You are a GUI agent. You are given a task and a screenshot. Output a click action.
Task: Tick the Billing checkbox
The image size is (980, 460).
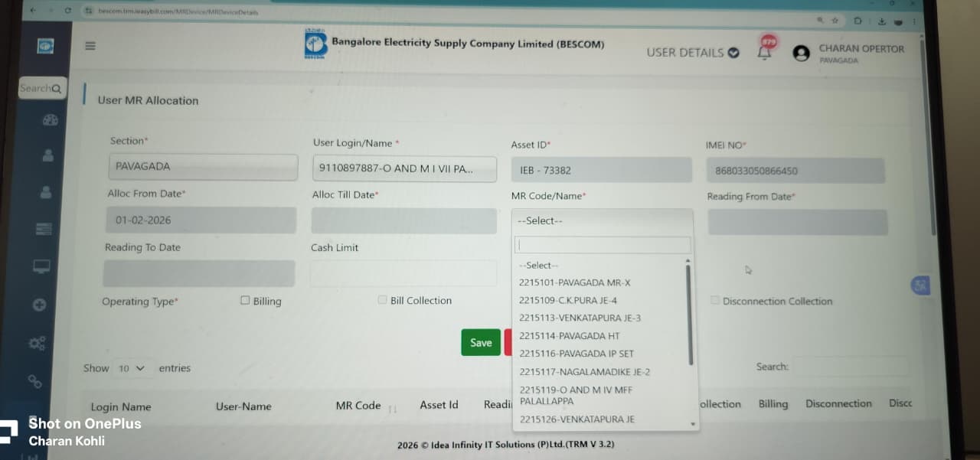point(245,300)
